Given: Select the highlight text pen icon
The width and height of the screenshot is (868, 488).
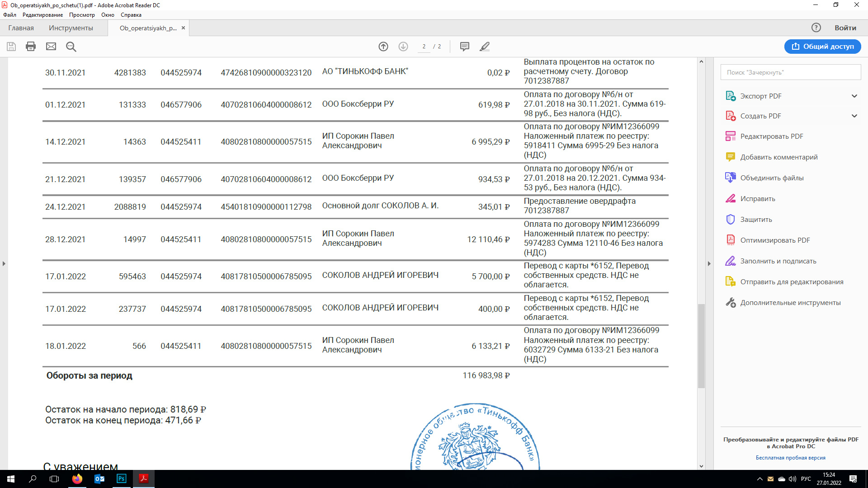Looking at the screenshot, I should (x=485, y=47).
